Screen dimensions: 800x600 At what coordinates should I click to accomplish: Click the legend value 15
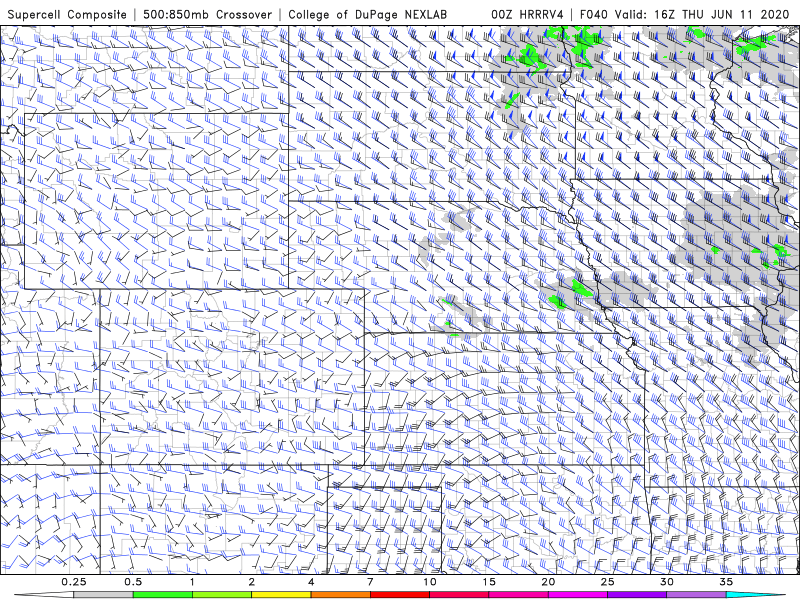[489, 582]
